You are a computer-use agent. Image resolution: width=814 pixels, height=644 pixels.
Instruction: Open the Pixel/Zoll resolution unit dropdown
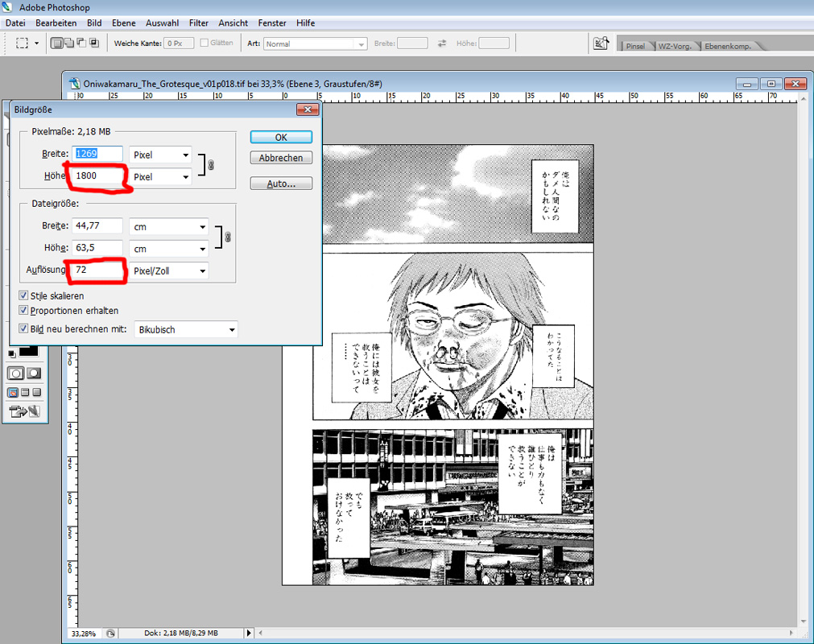[x=169, y=271]
